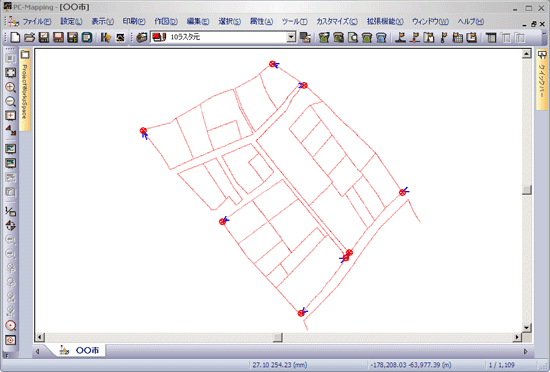Click the vertical scrollbar down arrow
This screenshot has height=372, width=550.
[526, 327]
